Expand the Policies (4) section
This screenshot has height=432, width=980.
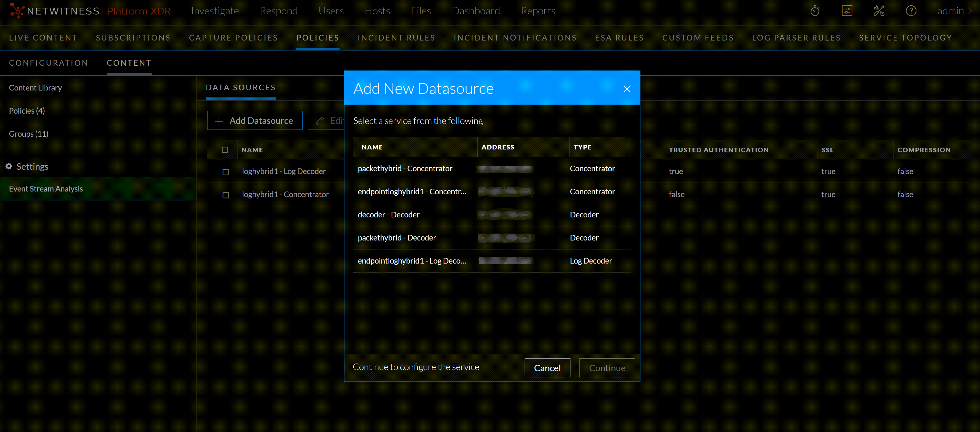pos(27,110)
